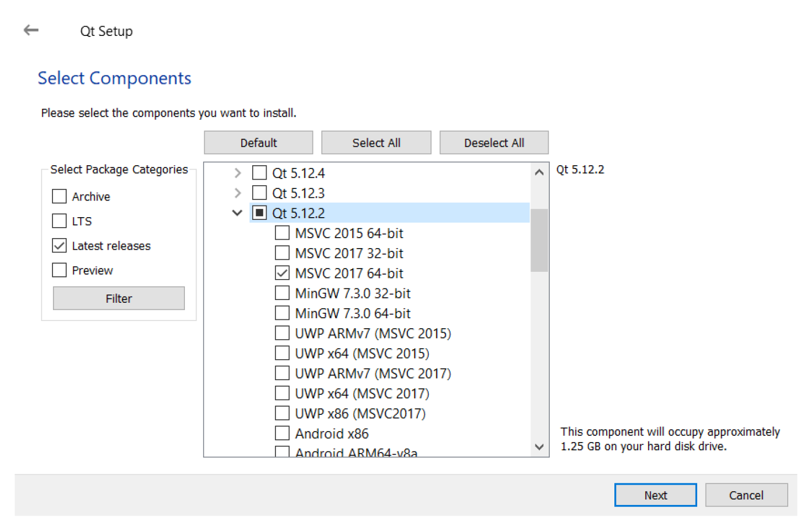Proceed with the Next button
Image resolution: width=812 pixels, height=526 pixels.
click(655, 495)
